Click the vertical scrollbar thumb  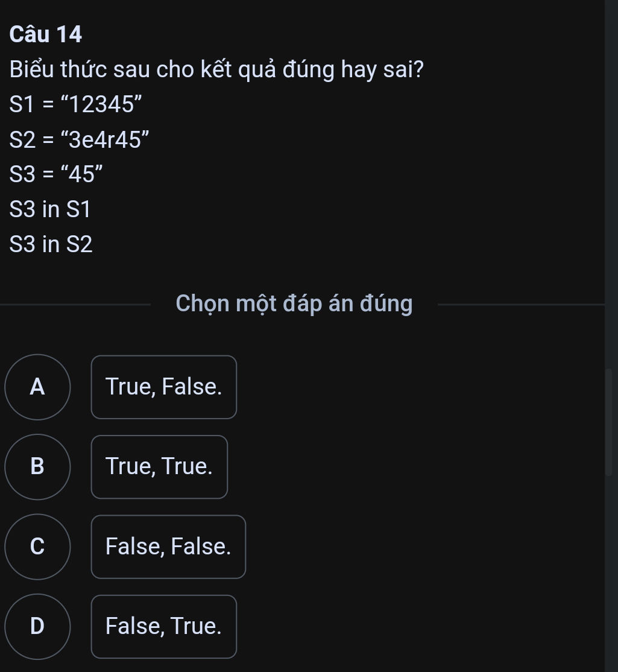(x=608, y=422)
